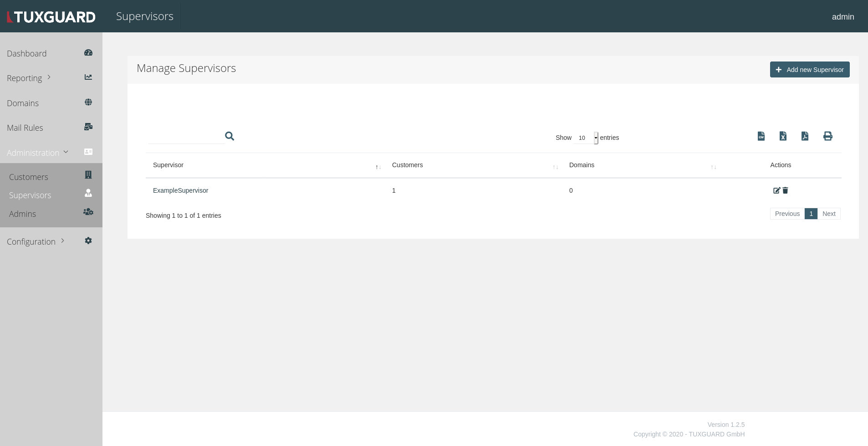Click the search input field
The height and width of the screenshot is (446, 868).
point(186,137)
